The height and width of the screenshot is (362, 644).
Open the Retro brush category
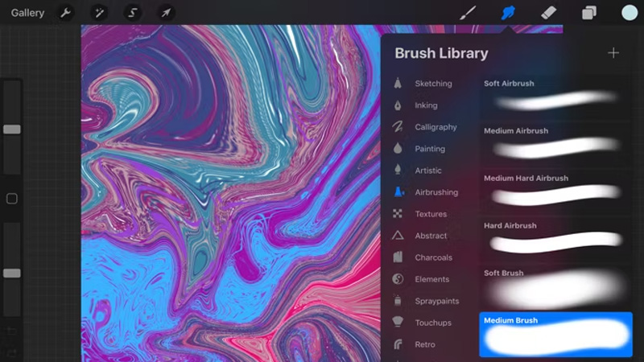point(425,344)
